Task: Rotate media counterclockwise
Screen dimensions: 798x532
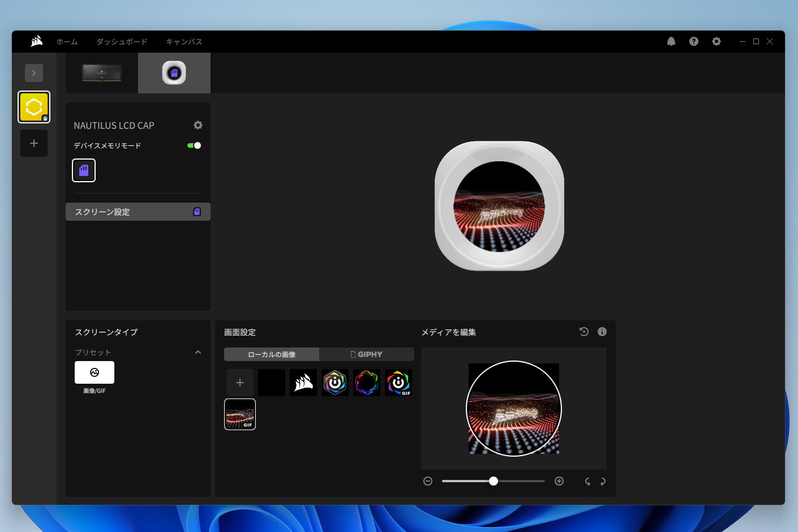Action: 587,482
